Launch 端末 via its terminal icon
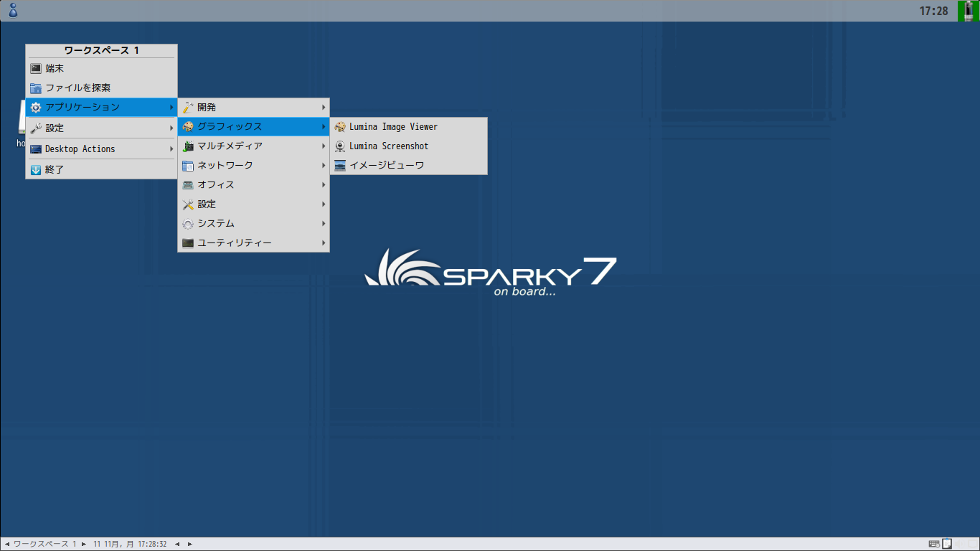 36,68
